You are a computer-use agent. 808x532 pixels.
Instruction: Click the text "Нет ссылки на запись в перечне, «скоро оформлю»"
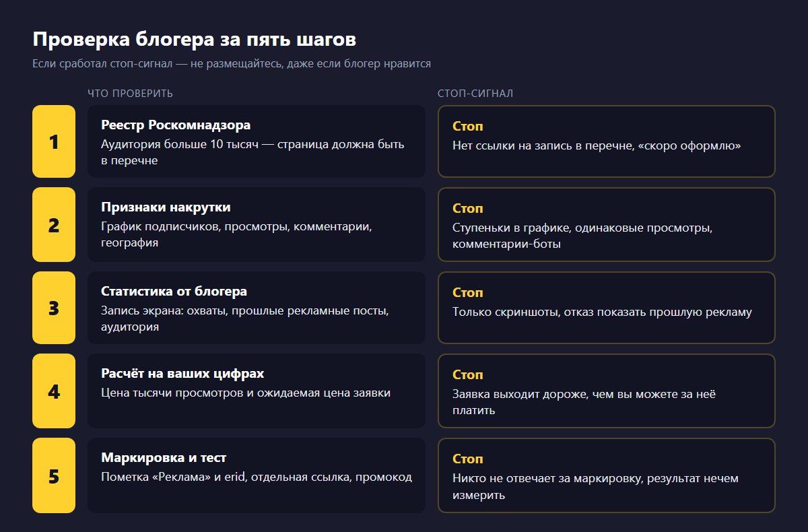click(x=597, y=145)
